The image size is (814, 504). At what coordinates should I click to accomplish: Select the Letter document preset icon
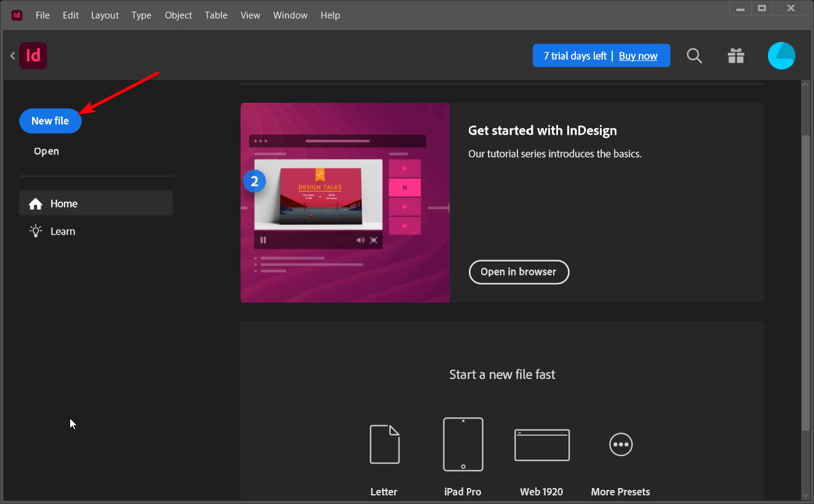pyautogui.click(x=385, y=444)
